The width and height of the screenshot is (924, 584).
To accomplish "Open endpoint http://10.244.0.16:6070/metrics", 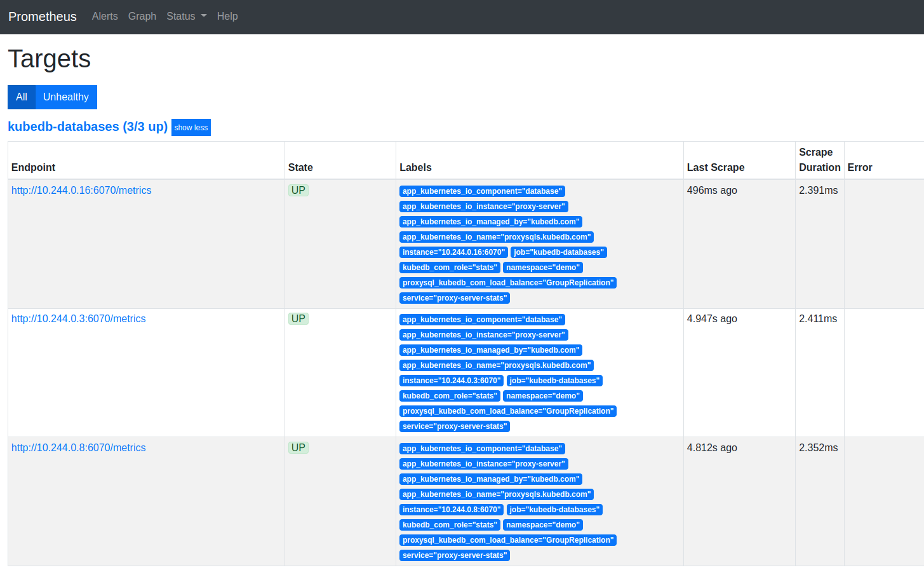I will pyautogui.click(x=81, y=191).
